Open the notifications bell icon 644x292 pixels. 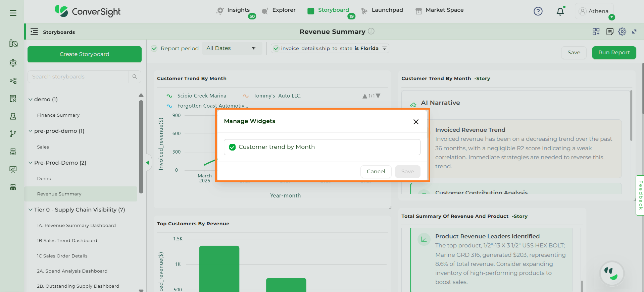pyautogui.click(x=560, y=12)
